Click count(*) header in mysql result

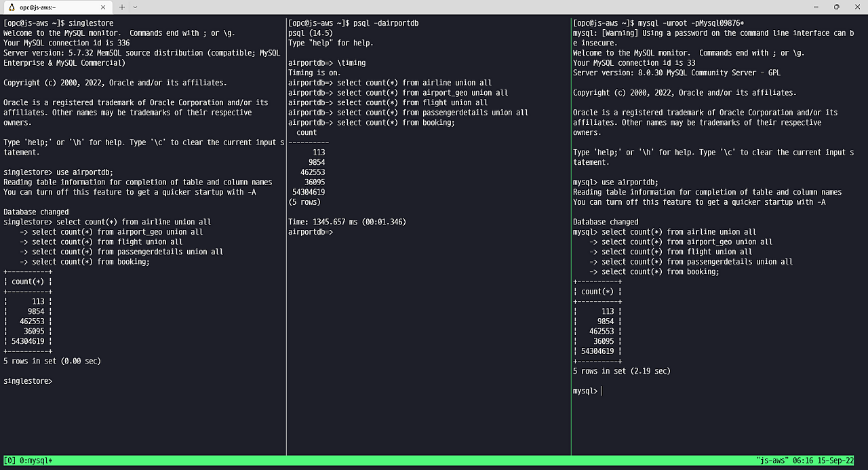point(597,292)
